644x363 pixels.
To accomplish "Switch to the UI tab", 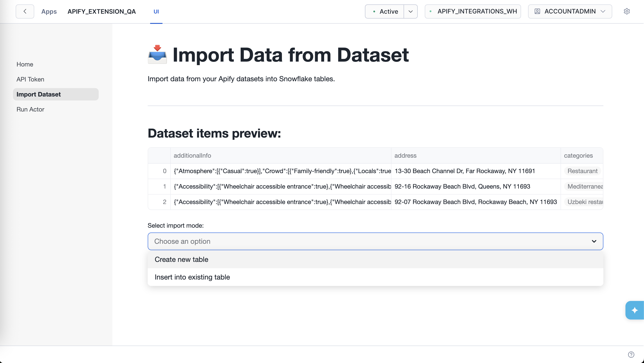I will coord(157,11).
